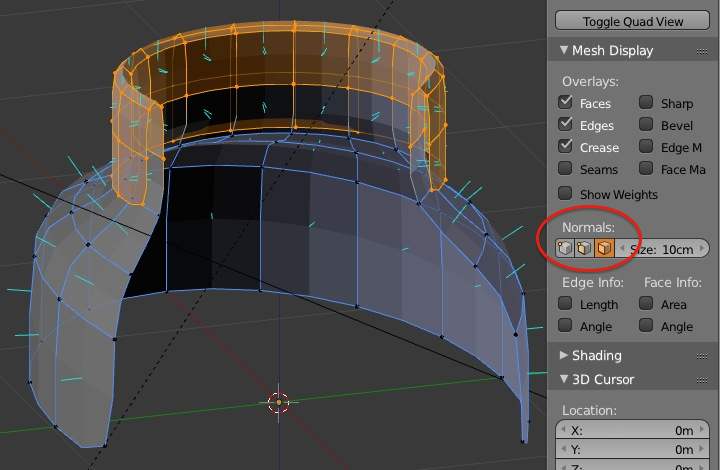
Task: Click the 3D cursor in the viewport
Action: point(278,403)
